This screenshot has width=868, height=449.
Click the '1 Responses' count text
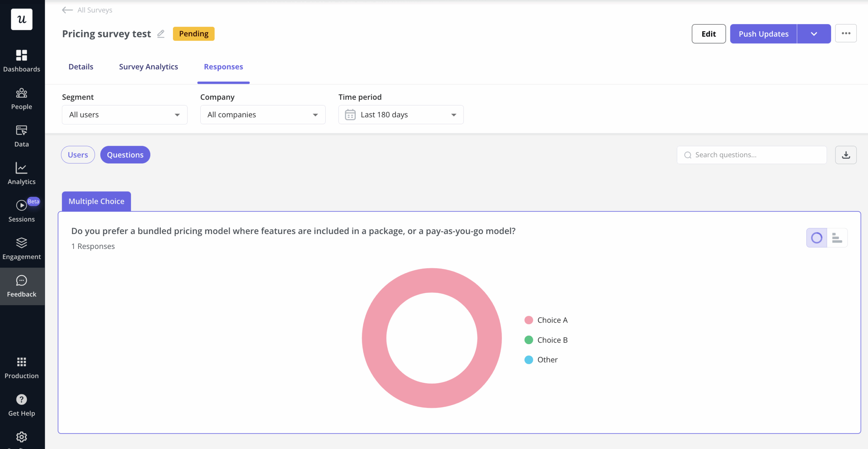click(x=93, y=246)
